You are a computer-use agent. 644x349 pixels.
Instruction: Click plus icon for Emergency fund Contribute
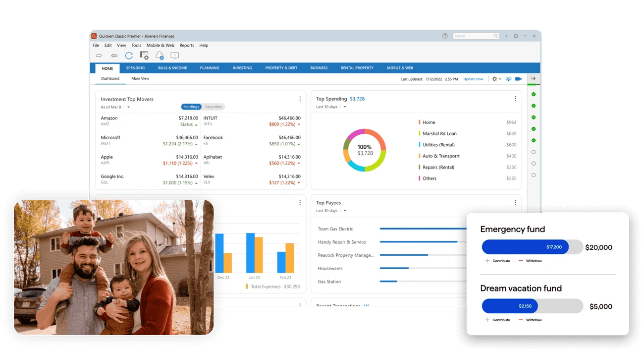click(487, 261)
